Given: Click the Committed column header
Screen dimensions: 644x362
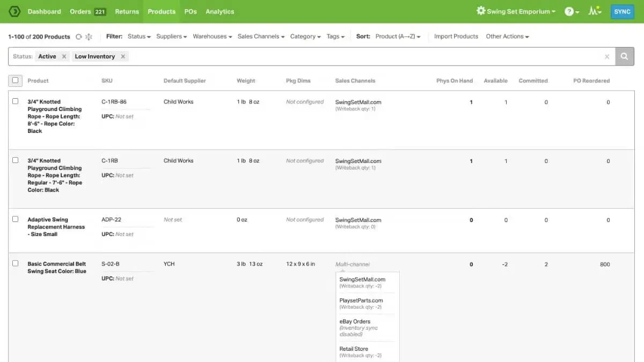Looking at the screenshot, I should click(533, 80).
